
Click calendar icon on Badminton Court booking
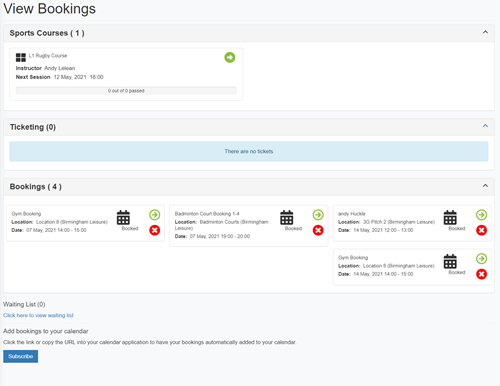287,218
